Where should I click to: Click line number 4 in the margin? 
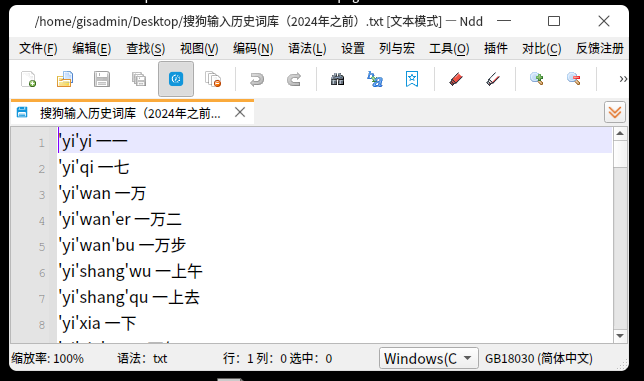(42, 221)
